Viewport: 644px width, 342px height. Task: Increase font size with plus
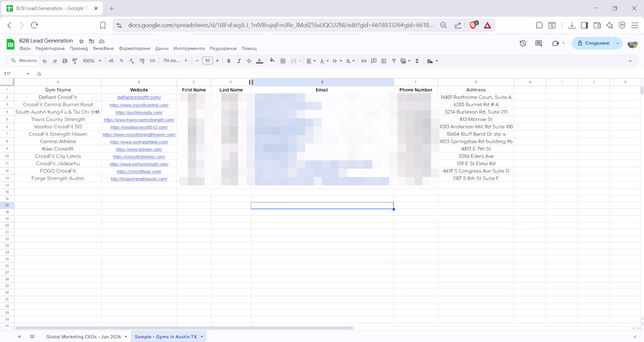click(217, 61)
